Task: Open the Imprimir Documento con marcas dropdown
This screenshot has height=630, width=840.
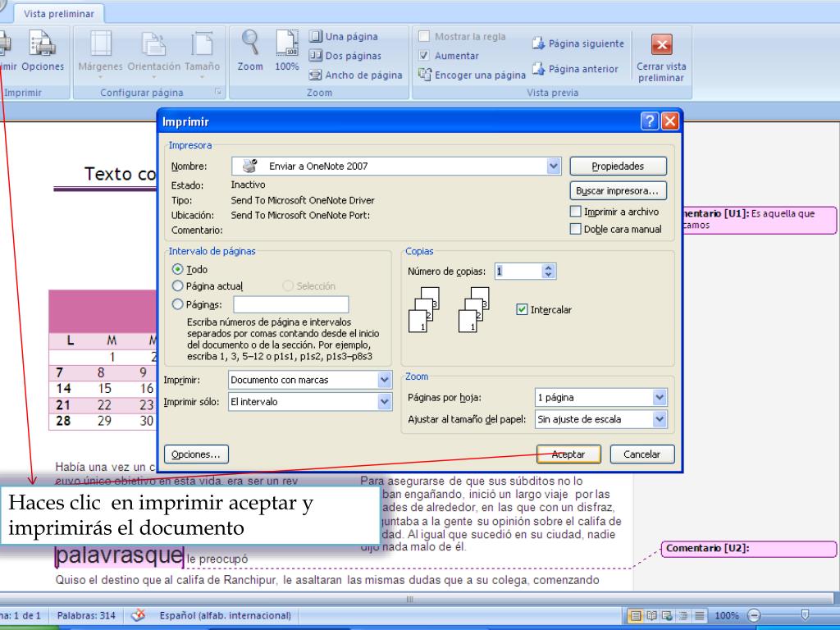Action: point(384,380)
